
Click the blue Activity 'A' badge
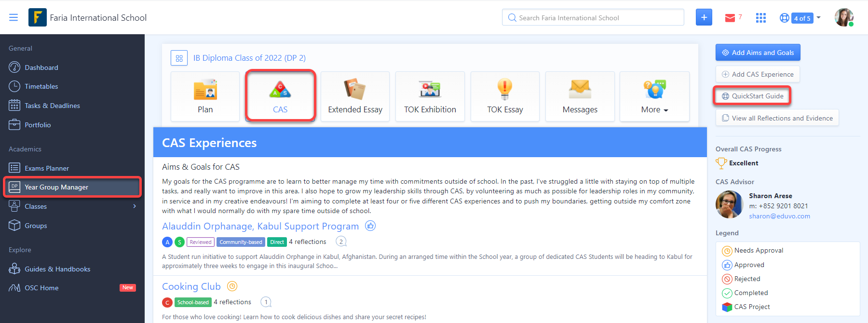[x=167, y=242]
